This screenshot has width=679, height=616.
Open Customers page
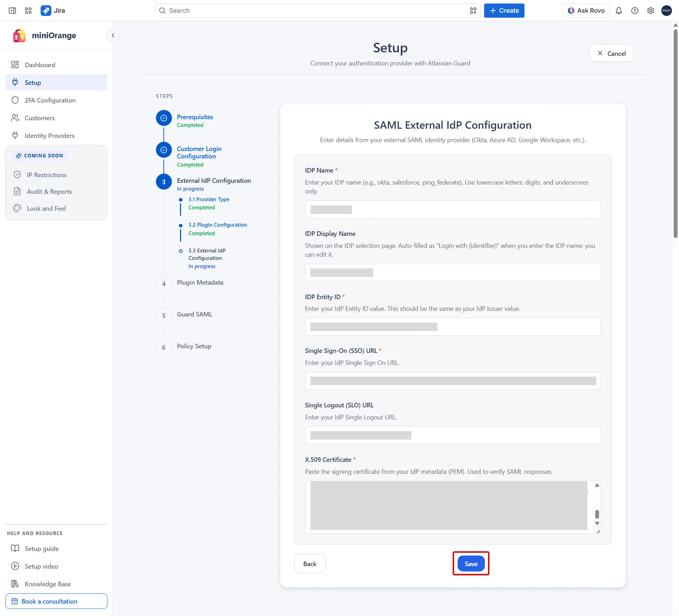coord(57,118)
